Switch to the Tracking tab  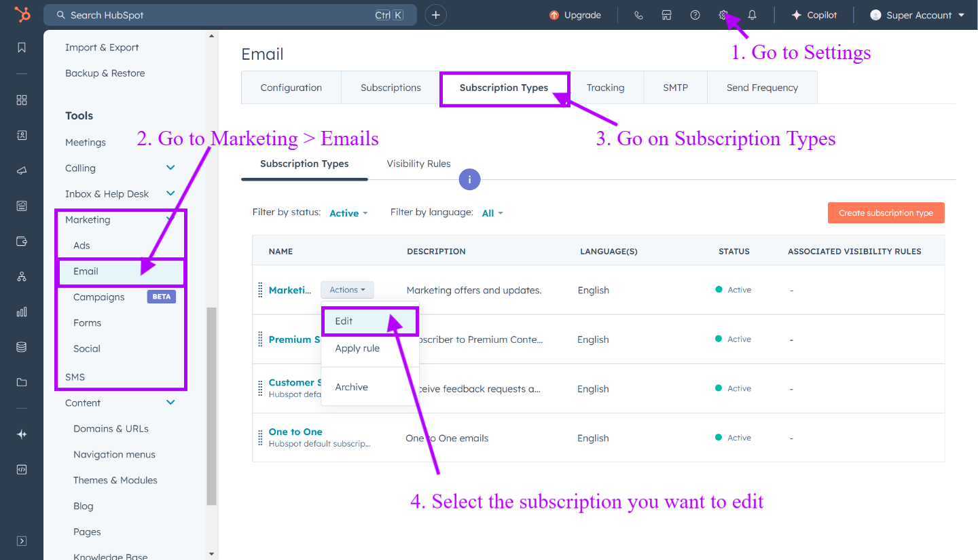(x=606, y=88)
